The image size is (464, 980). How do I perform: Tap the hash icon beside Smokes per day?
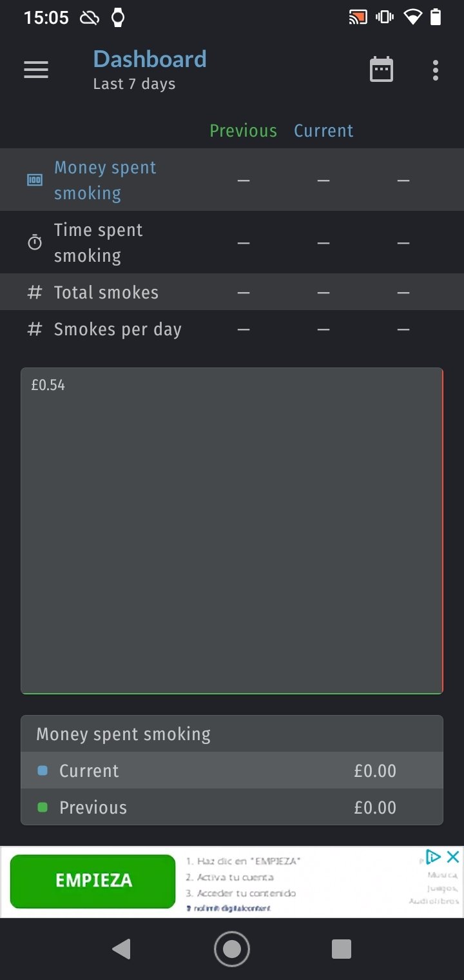pyautogui.click(x=35, y=329)
